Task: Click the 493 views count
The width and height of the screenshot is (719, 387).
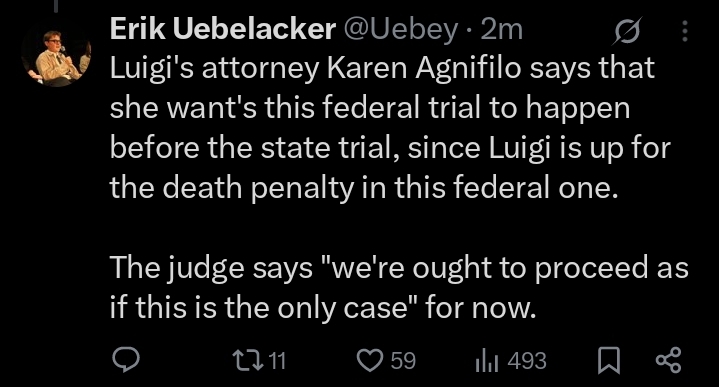Action: [527, 360]
